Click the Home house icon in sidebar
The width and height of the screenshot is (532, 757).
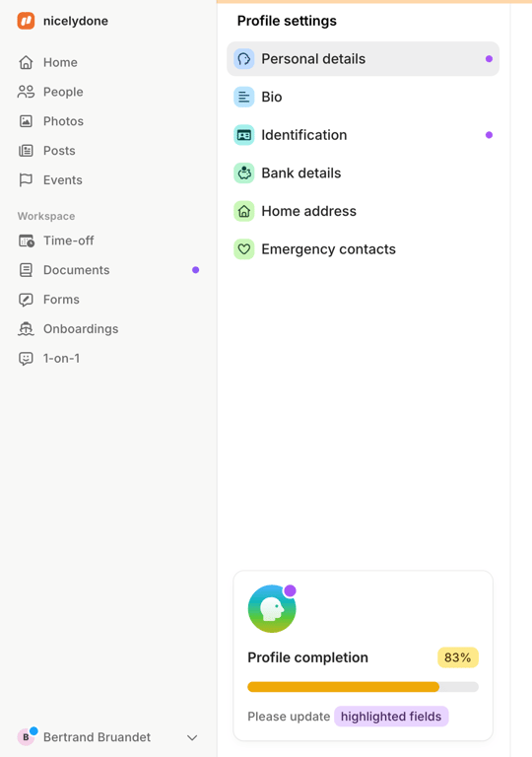tap(26, 62)
